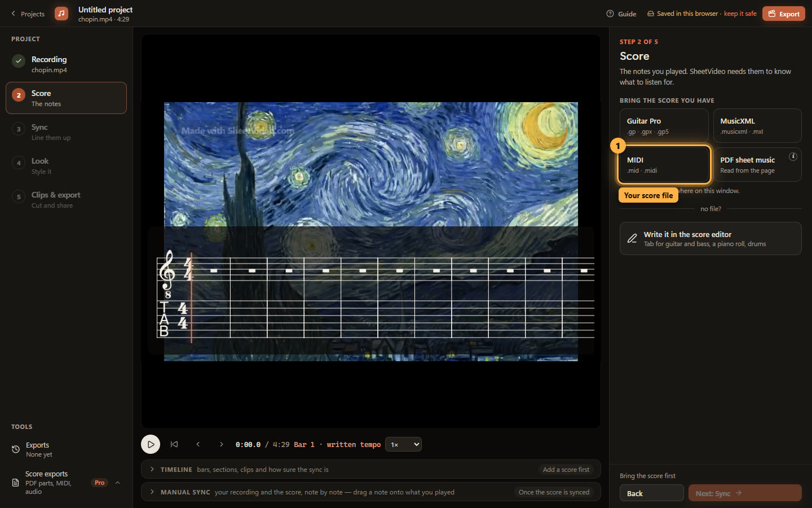
Task: Click the 'Once the score is synced' badge
Action: coord(554,492)
